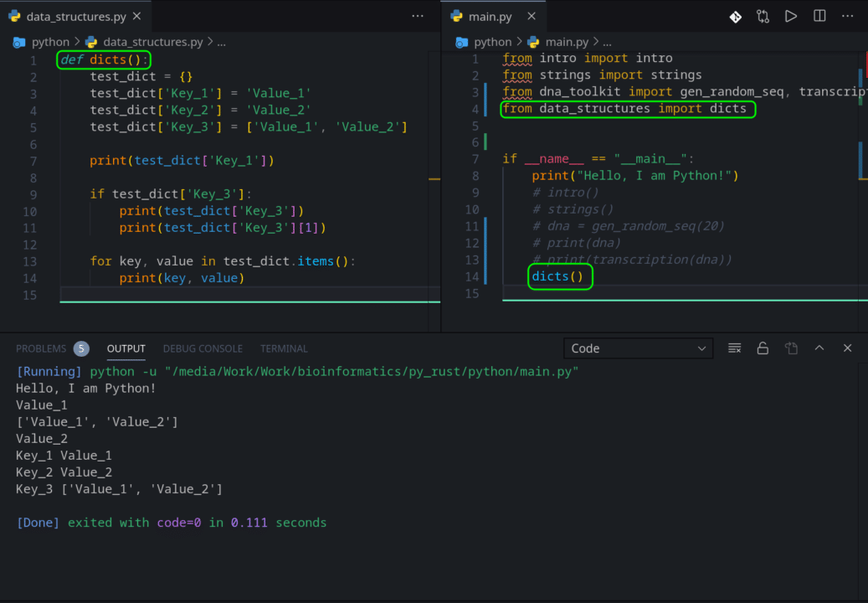Click the ellipsis beside data_structures.py tab
868x603 pixels.
point(417,15)
